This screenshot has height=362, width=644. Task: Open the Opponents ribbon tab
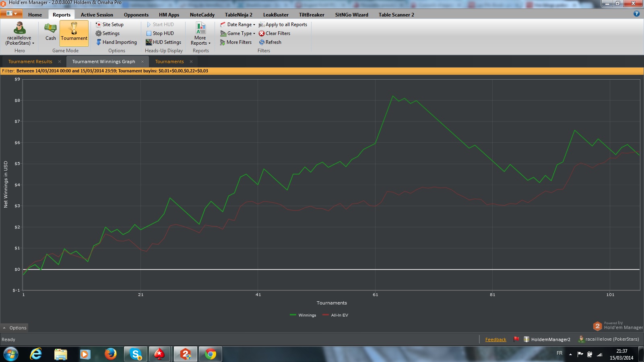tap(136, 15)
